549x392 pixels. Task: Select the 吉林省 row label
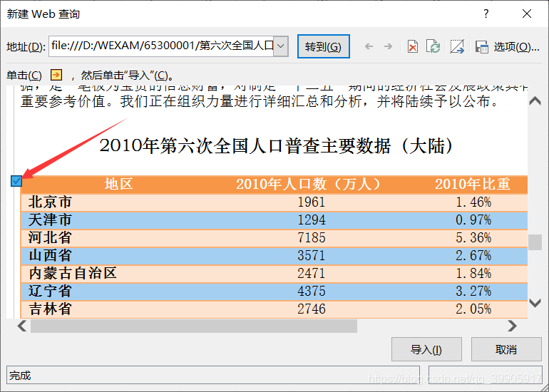50,309
